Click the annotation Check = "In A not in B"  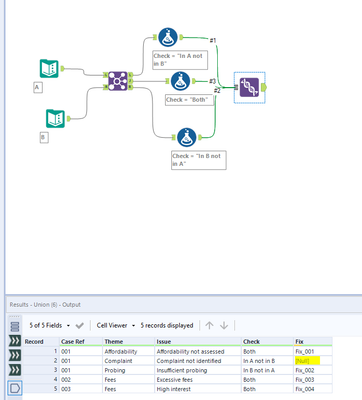coord(180,60)
